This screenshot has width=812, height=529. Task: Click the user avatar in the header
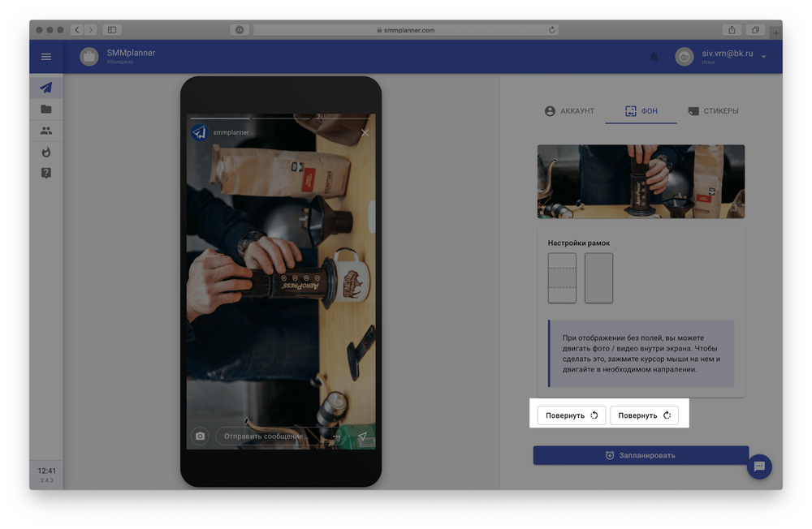click(x=684, y=57)
